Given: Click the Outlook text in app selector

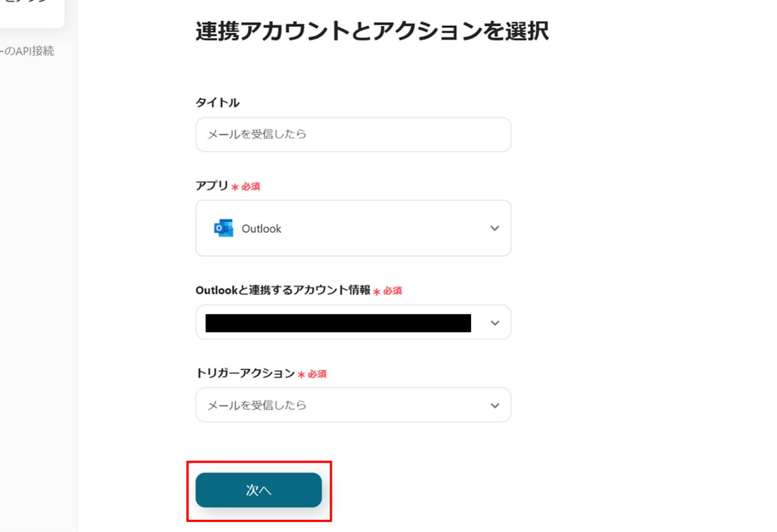Looking at the screenshot, I should 261,229.
